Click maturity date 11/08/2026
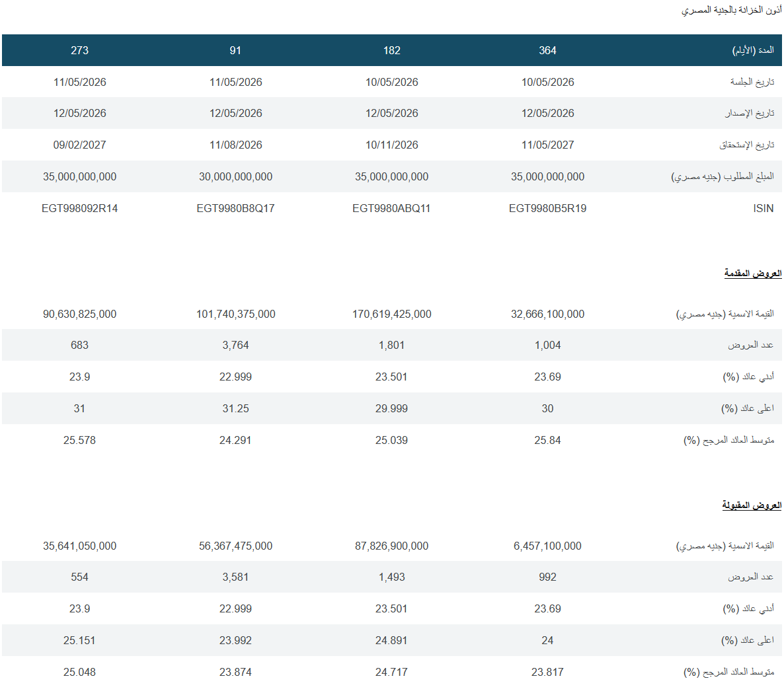 pyautogui.click(x=235, y=145)
